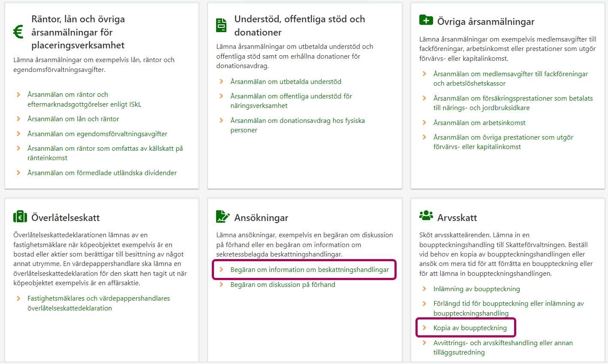The image size is (608, 364).
Task: Open Årsanmälan om utbetalda understöd
Action: [286, 82]
